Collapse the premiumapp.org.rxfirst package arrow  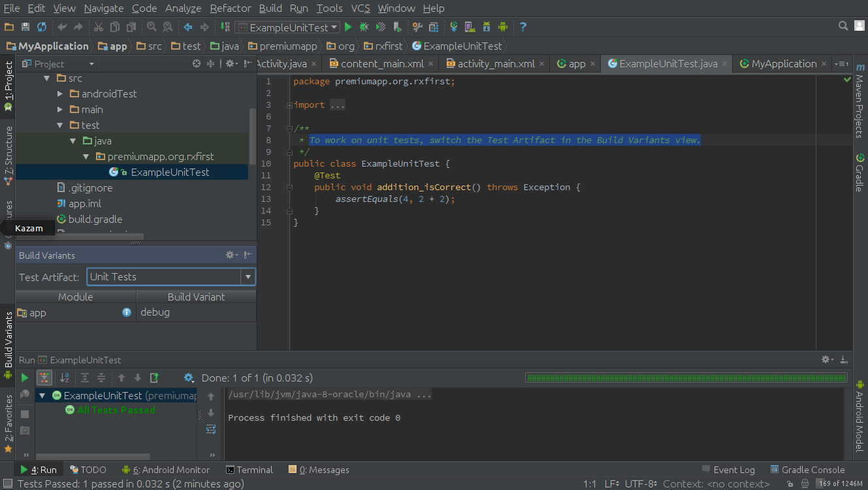pyautogui.click(x=86, y=157)
